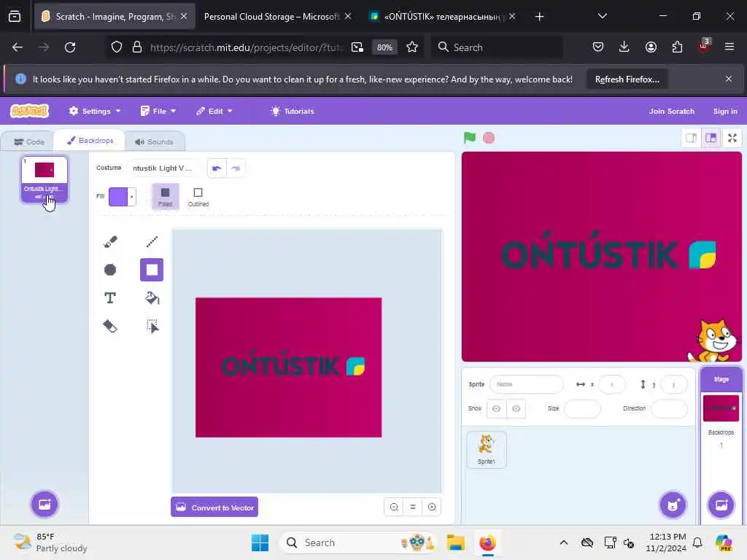
Task: Open Choose a Sprite button
Action: pos(673,505)
